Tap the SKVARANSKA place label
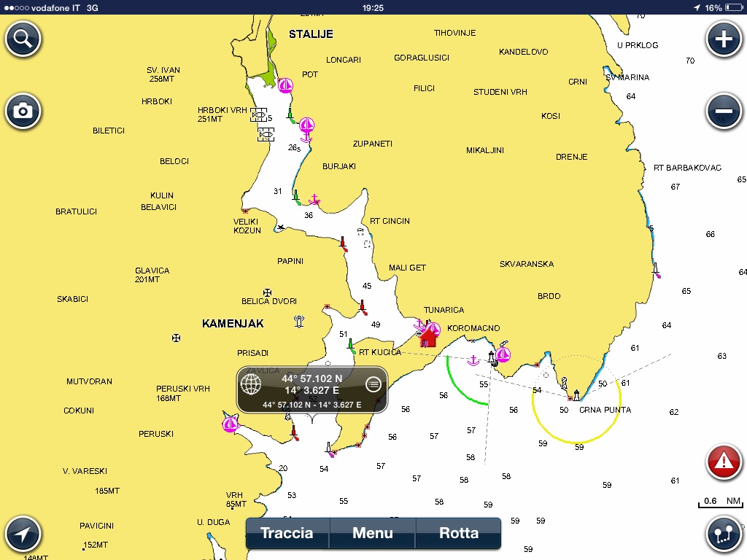747x560 pixels. [527, 264]
